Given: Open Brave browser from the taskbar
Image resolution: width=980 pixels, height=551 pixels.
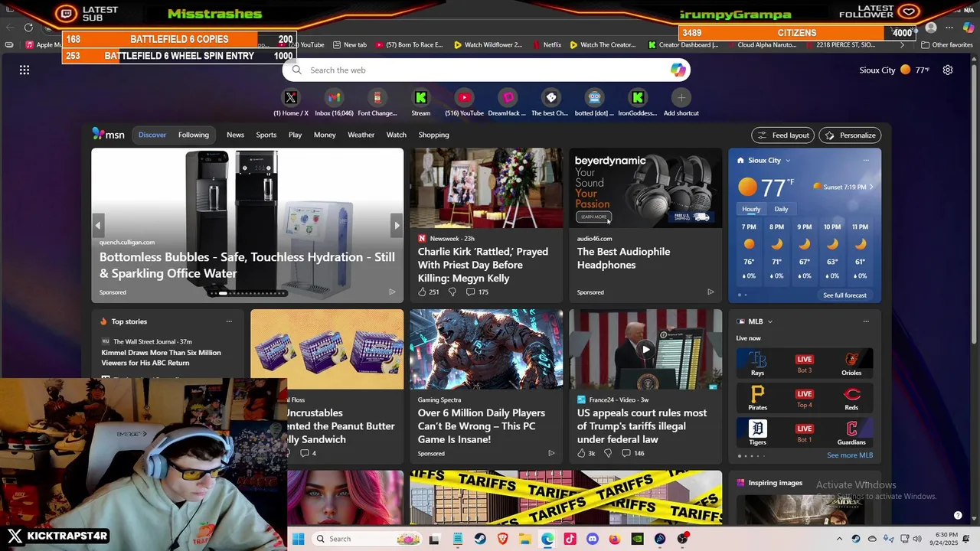Looking at the screenshot, I should coord(502,539).
